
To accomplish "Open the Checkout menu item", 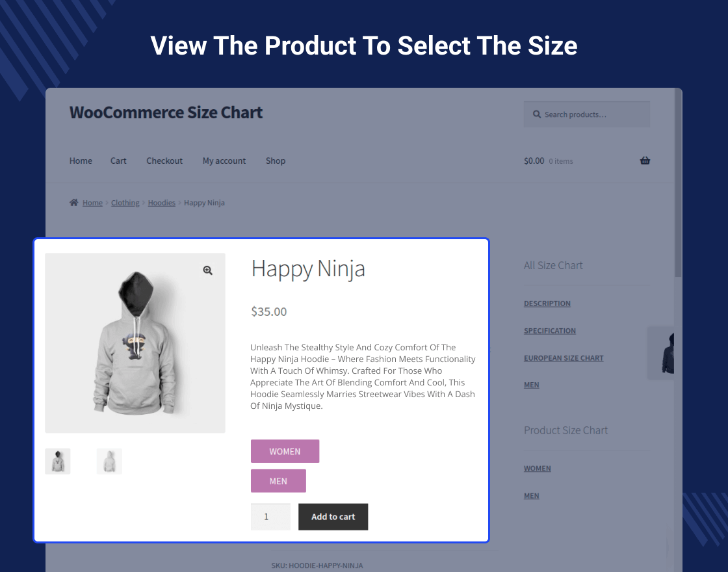I will [x=164, y=161].
